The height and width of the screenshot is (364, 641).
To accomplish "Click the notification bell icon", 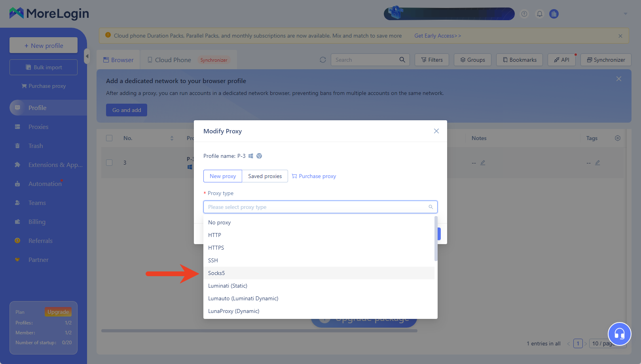I will pyautogui.click(x=539, y=14).
